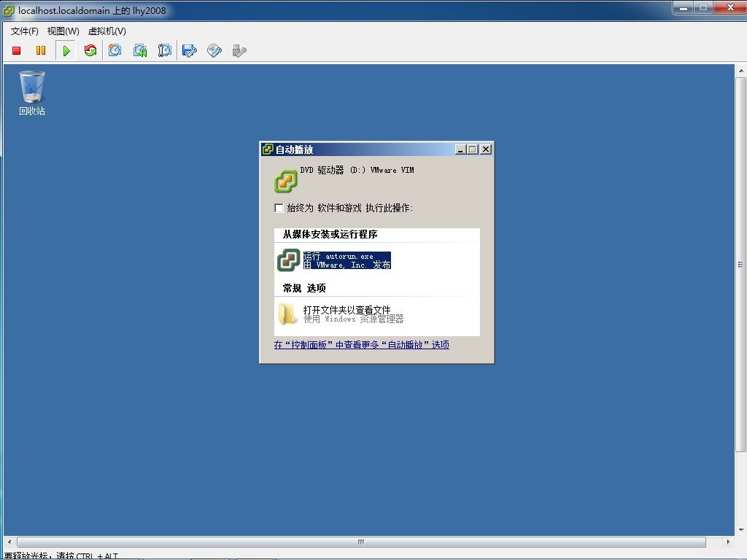Click the vertical scrollbar down arrow

[741, 529]
